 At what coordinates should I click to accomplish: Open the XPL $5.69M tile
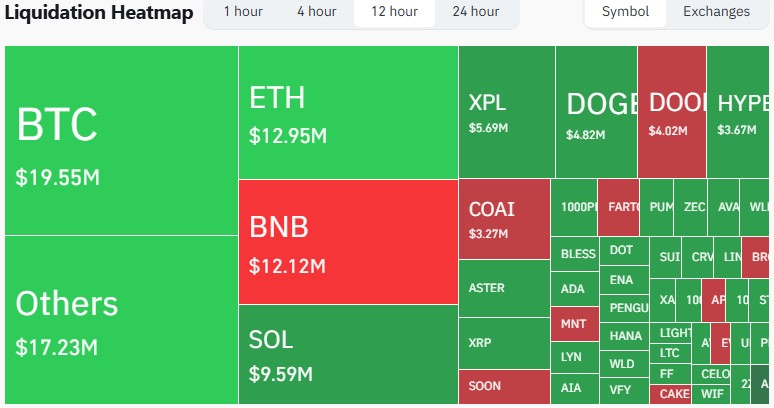[x=507, y=112]
